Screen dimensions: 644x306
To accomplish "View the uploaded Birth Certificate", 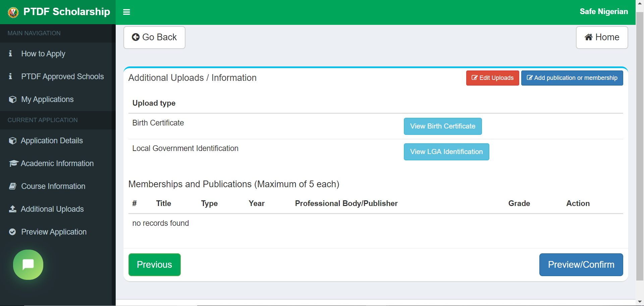I will point(442,126).
